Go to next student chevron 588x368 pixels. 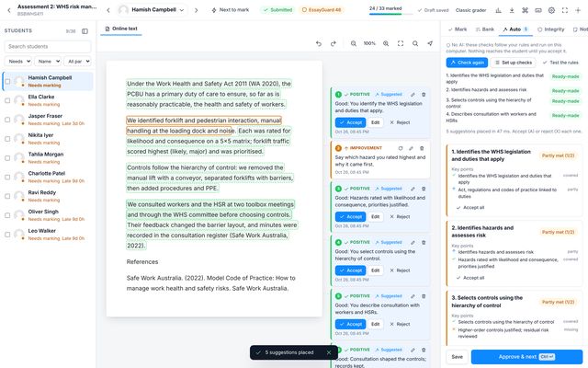(196, 10)
